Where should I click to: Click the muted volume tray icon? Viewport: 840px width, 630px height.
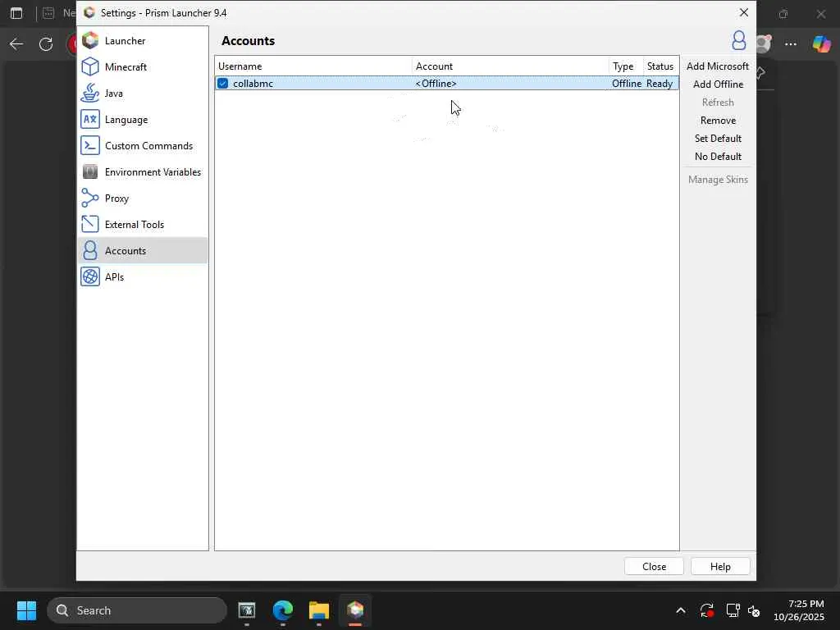754,610
